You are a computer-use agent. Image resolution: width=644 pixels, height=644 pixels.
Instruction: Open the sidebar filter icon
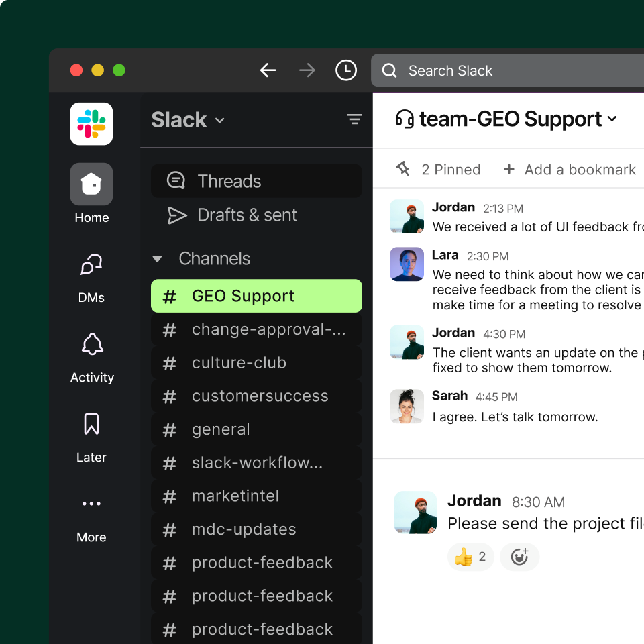pyautogui.click(x=354, y=119)
